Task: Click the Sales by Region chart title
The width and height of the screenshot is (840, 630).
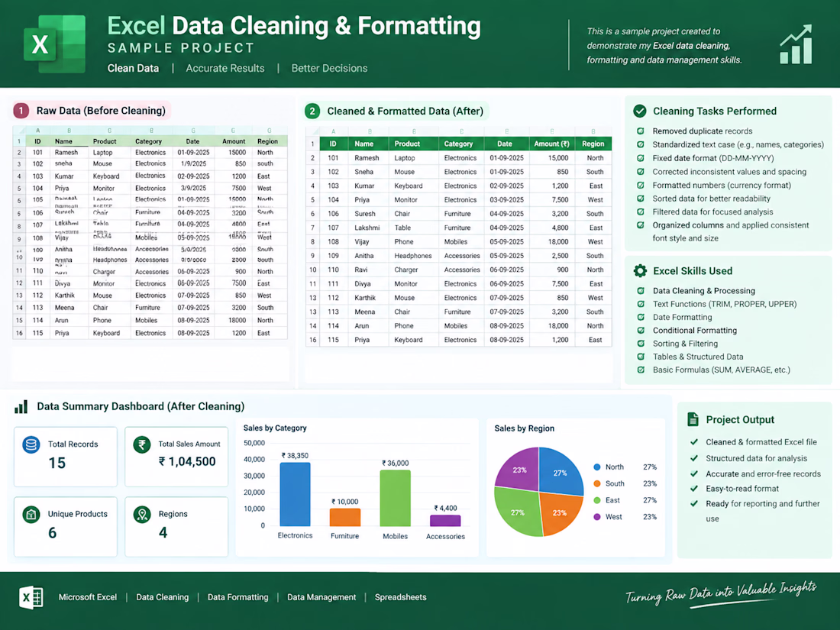Action: click(x=524, y=428)
